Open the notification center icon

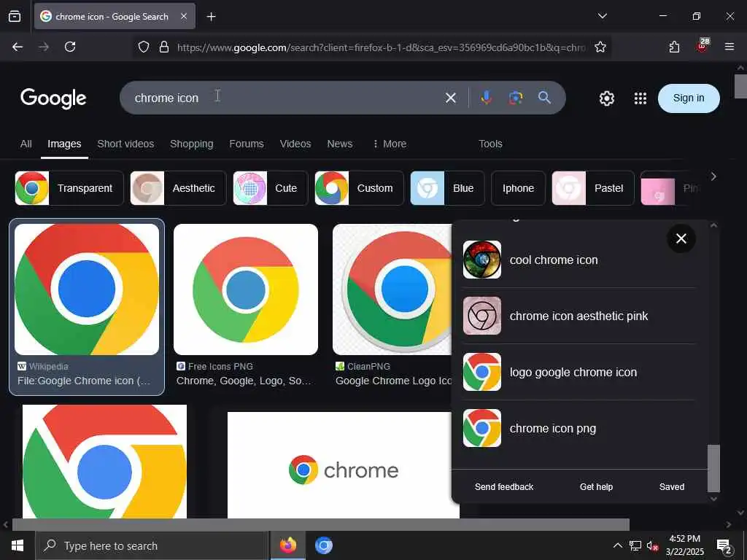(724, 546)
